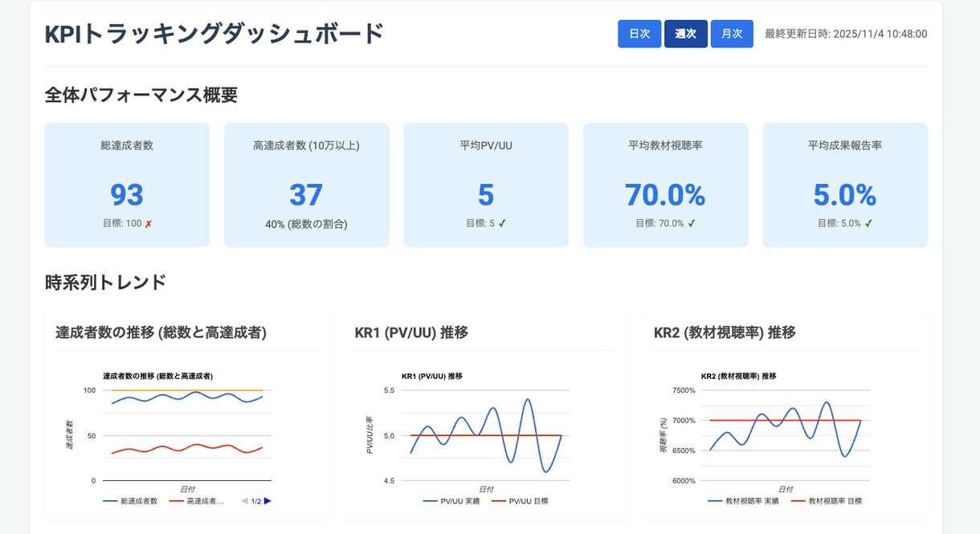Viewport: 980px width, 534px height.
Task: Click the 平均教材視聴率 value 70.0%
Action: tap(665, 194)
